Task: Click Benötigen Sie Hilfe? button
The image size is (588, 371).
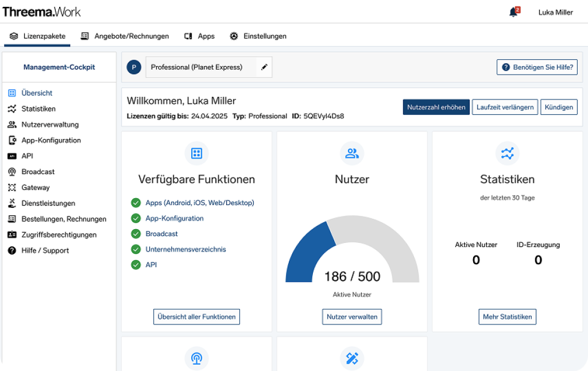Action: point(537,67)
